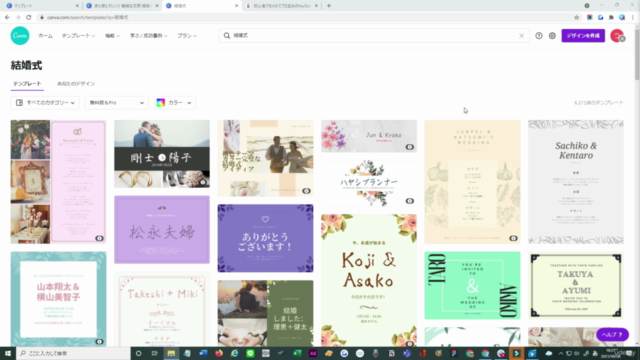This screenshot has width=640, height=360.
Task: Click the デザインを作成 button
Action: point(583,36)
